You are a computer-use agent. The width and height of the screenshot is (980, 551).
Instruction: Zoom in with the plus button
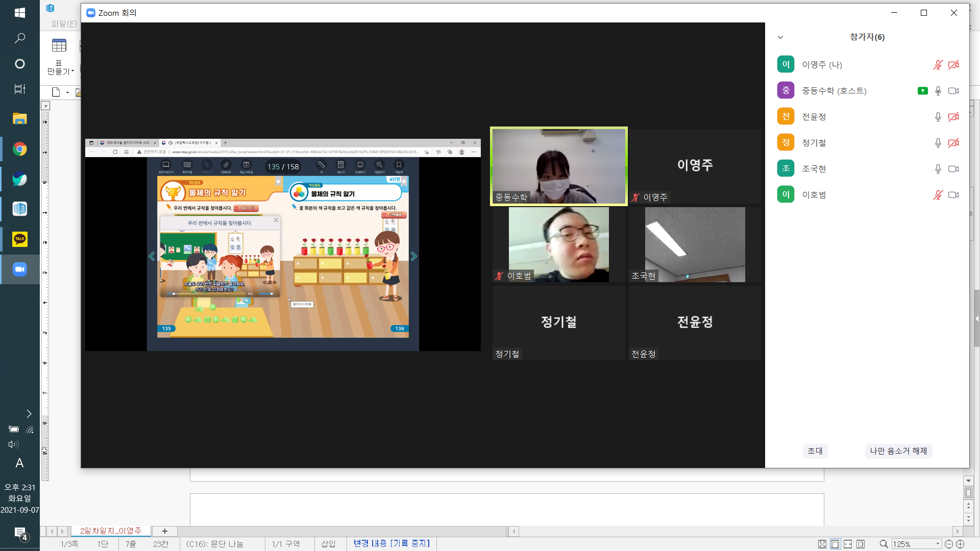pyautogui.click(x=960, y=544)
